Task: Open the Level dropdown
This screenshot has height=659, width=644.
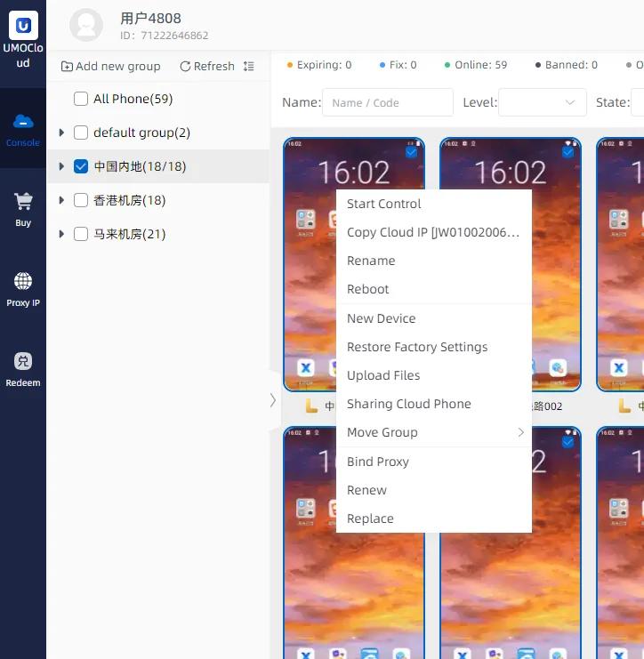Action: click(x=543, y=102)
